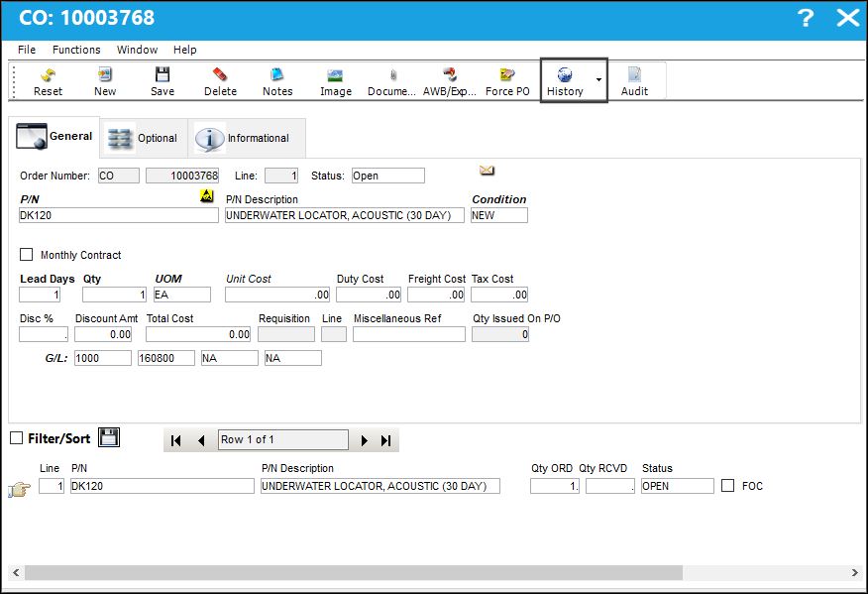Toggle the Monthly Contract checkbox
The width and height of the screenshot is (868, 594).
26,254
